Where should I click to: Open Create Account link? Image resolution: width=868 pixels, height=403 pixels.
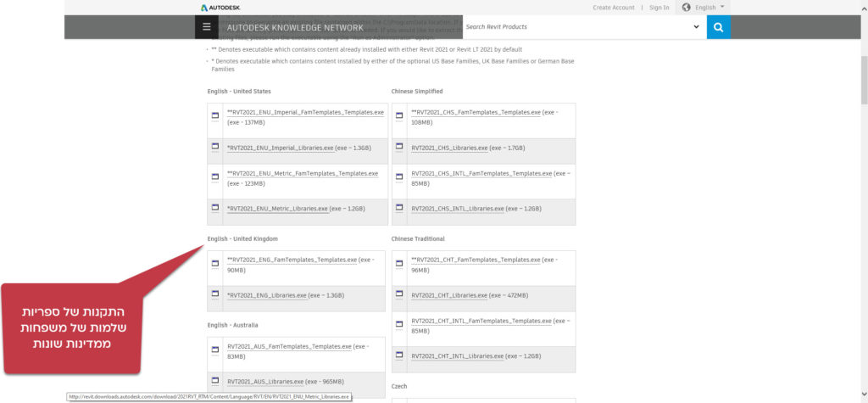[614, 8]
